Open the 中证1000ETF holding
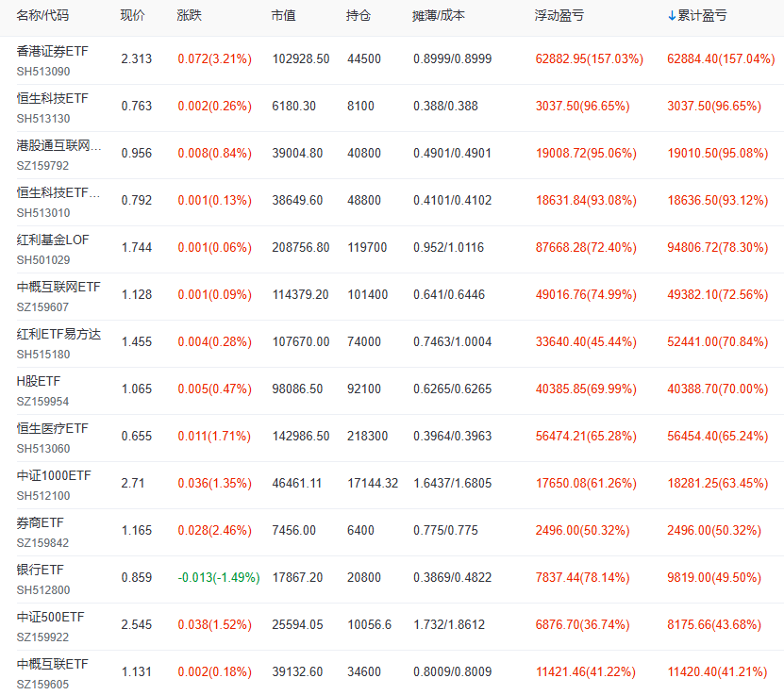The image size is (784, 695). tap(54, 475)
